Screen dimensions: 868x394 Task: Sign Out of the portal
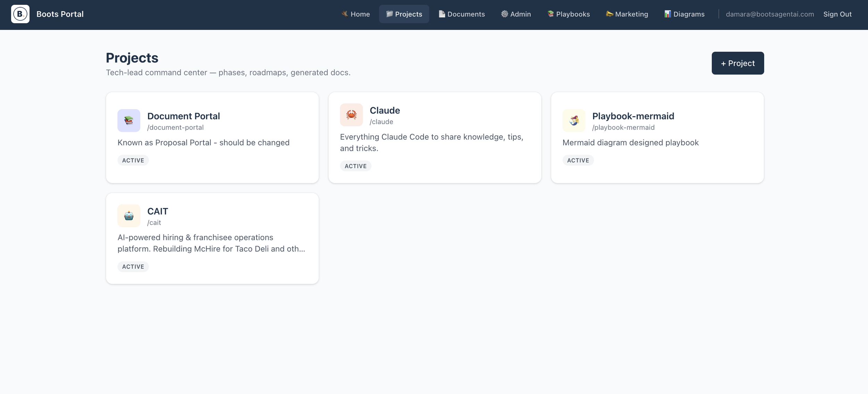[x=837, y=14]
